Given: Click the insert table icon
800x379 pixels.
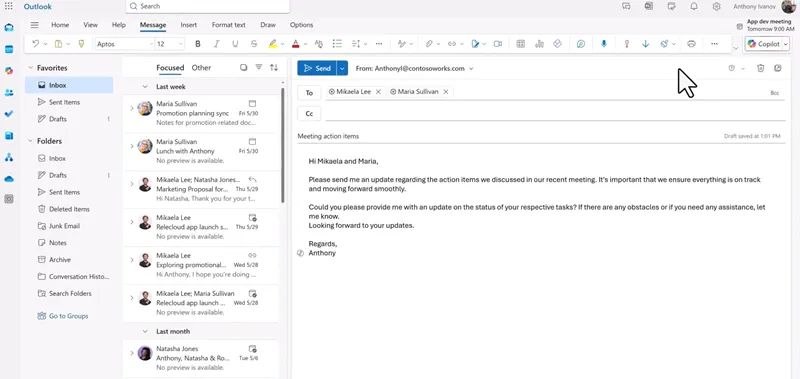Looking at the screenshot, I should click(520, 44).
